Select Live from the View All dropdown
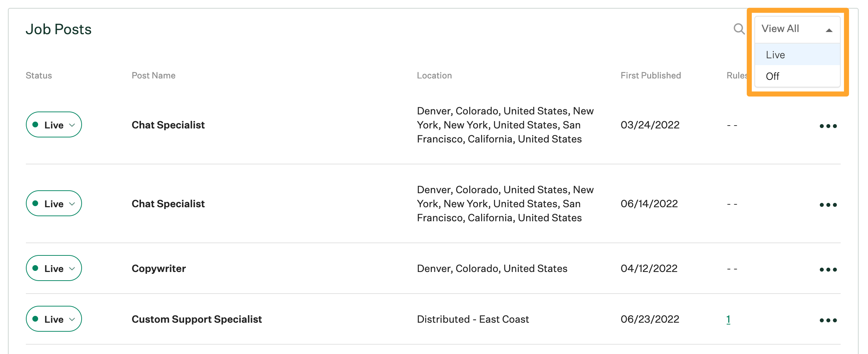This screenshot has width=868, height=354. click(x=775, y=55)
